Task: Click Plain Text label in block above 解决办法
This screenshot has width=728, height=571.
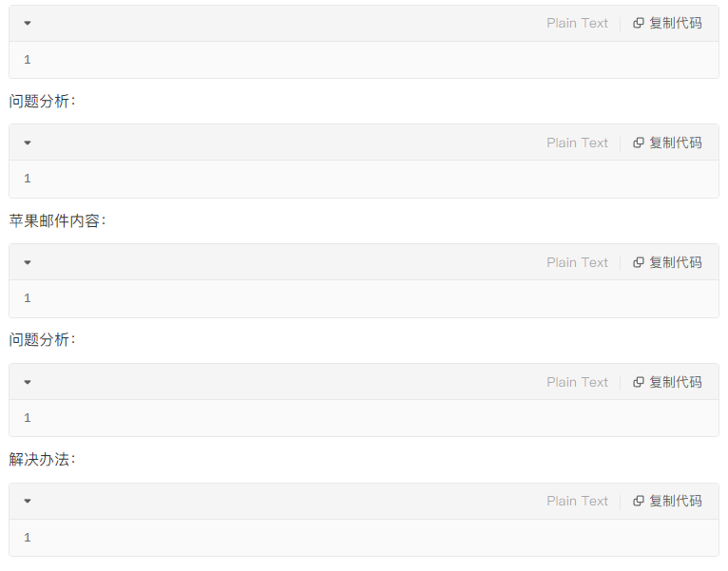Action: pyautogui.click(x=577, y=383)
